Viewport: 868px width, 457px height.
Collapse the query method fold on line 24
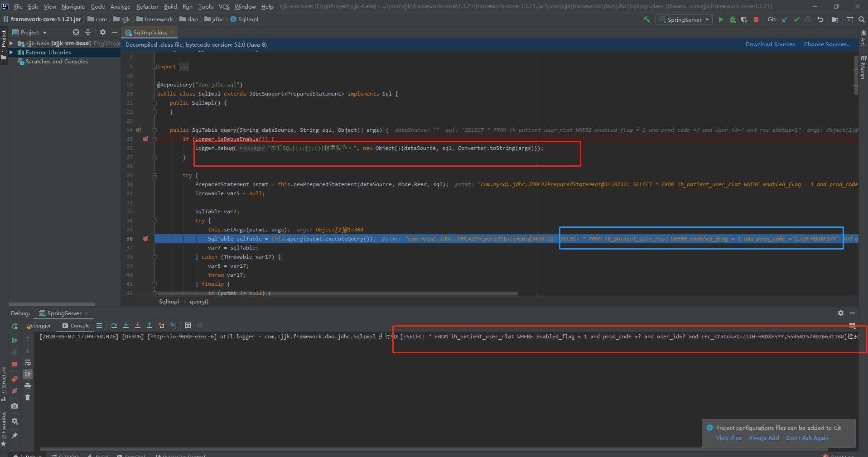coord(154,130)
